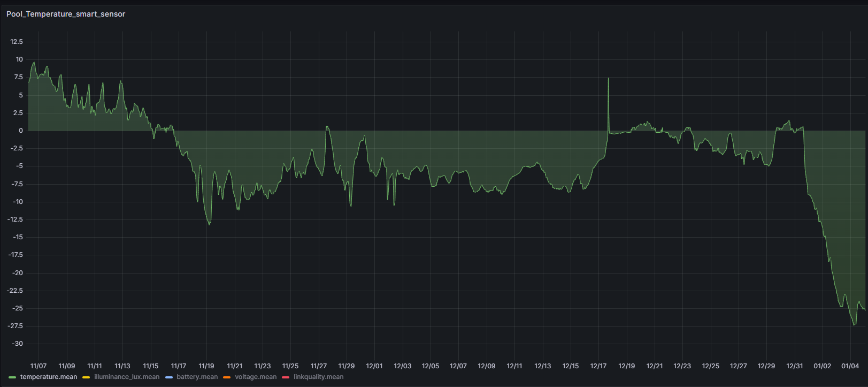This screenshot has height=387, width=868.
Task: Click the 11/29 x-axis date label
Action: [347, 366]
